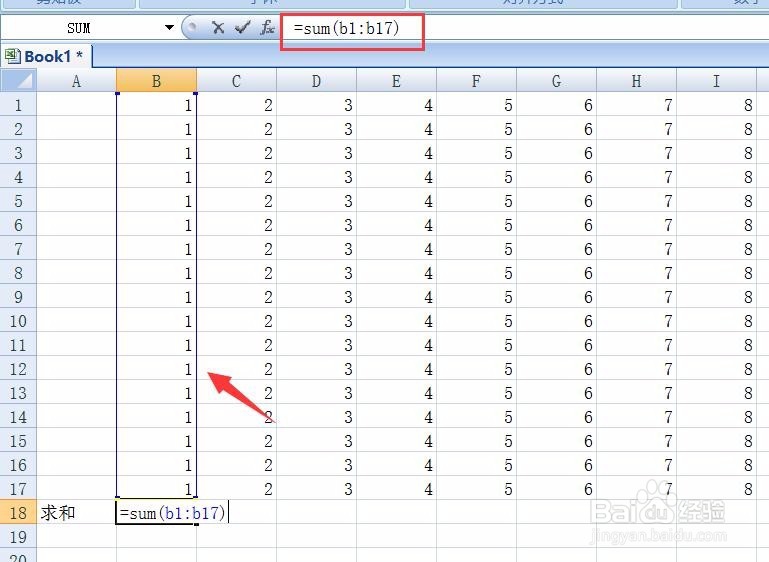Click cell F7 containing 5
Image resolution: width=769 pixels, height=562 pixels.
[476, 249]
